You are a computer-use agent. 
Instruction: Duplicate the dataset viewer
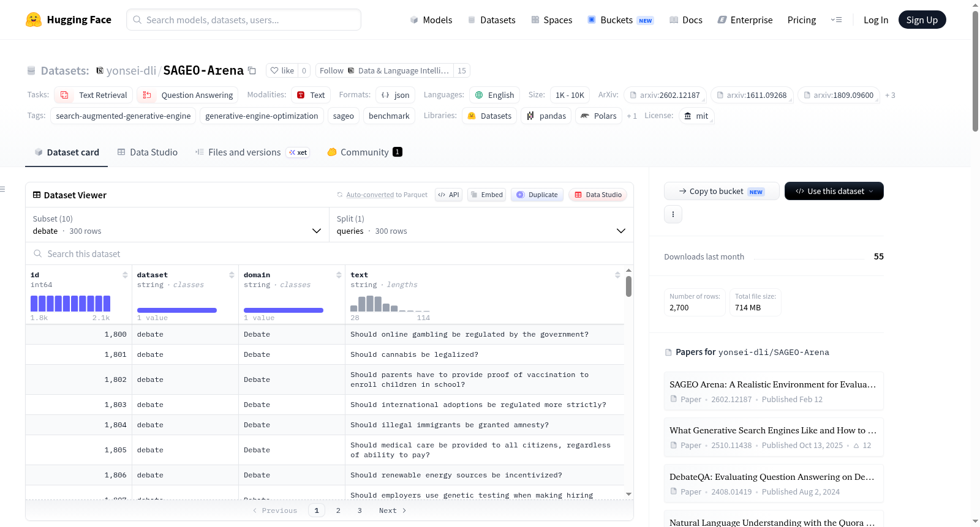(537, 195)
